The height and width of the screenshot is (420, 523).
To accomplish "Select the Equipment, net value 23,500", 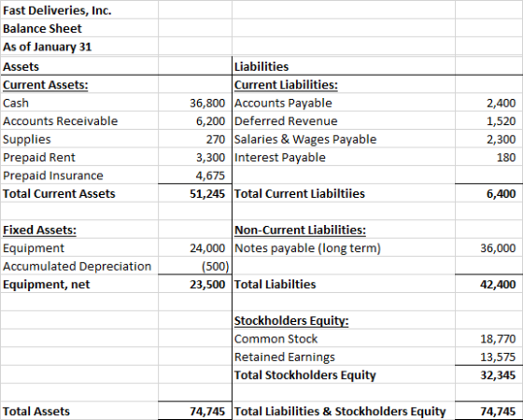I will point(207,285).
